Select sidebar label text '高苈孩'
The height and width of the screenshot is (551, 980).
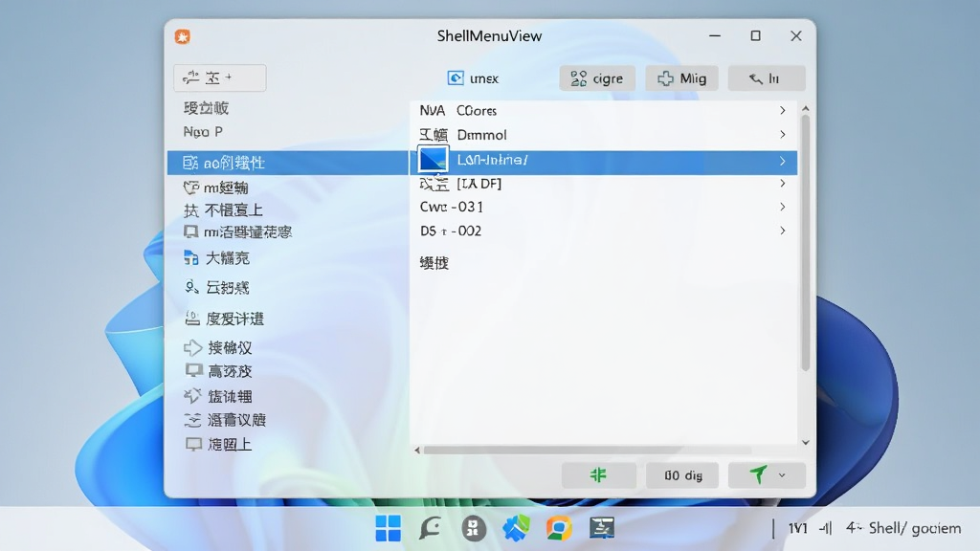coord(230,371)
